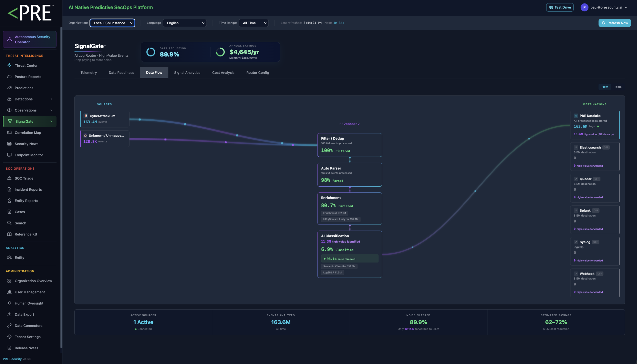The width and height of the screenshot is (637, 364).
Task: Toggle the Elasticsearch OFF badge
Action: 606,147
